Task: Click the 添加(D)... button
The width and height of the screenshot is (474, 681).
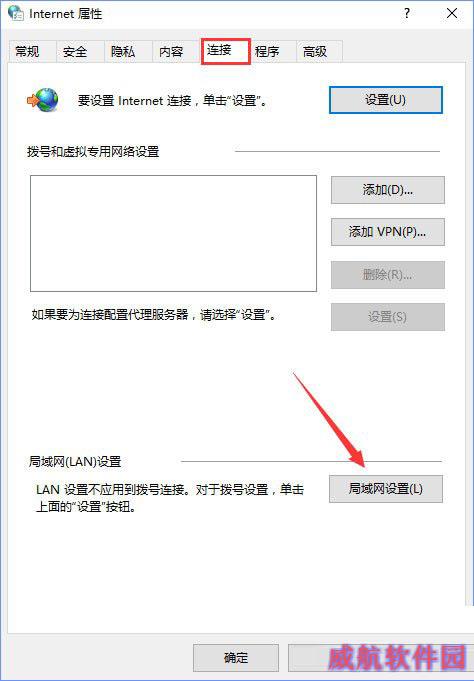Action: pyautogui.click(x=388, y=190)
